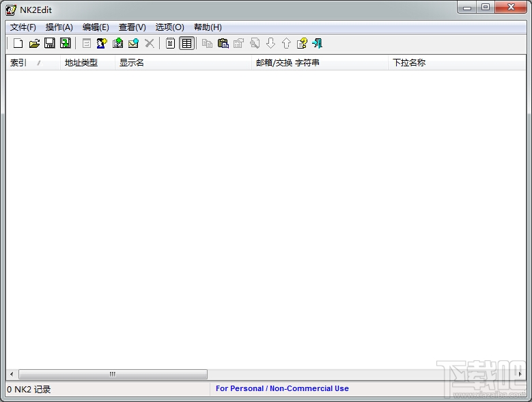
Task: Open the 文件(F) menu
Action: point(23,27)
